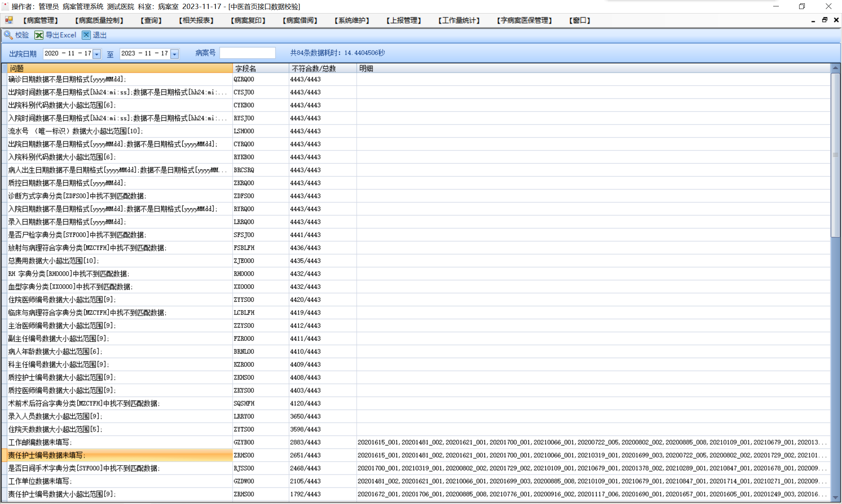Open the start date dropdown calendar
Viewport: 842px width, 504px height.
pos(97,54)
